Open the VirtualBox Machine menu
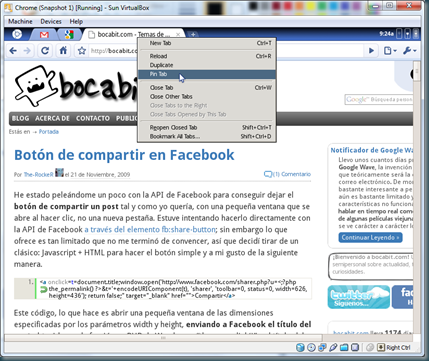 [20, 21]
